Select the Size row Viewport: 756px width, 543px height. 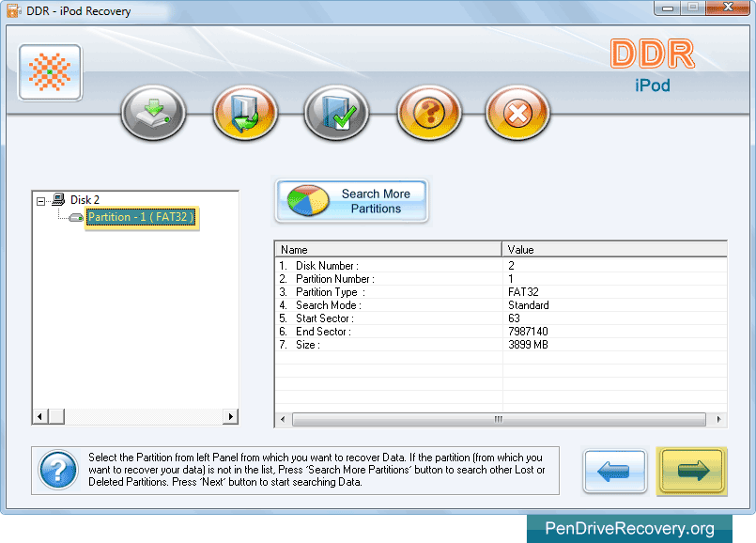501,345
